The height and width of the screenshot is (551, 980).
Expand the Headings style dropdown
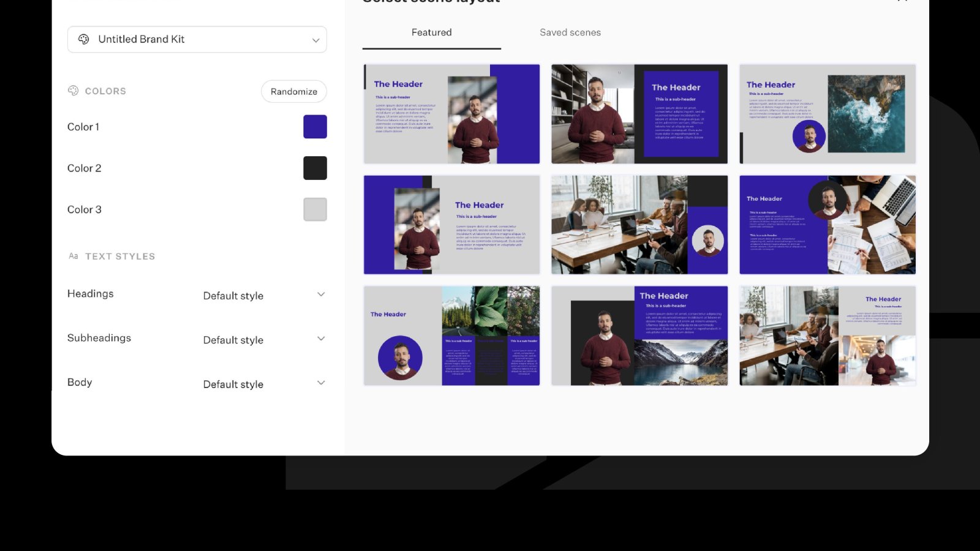click(x=263, y=295)
